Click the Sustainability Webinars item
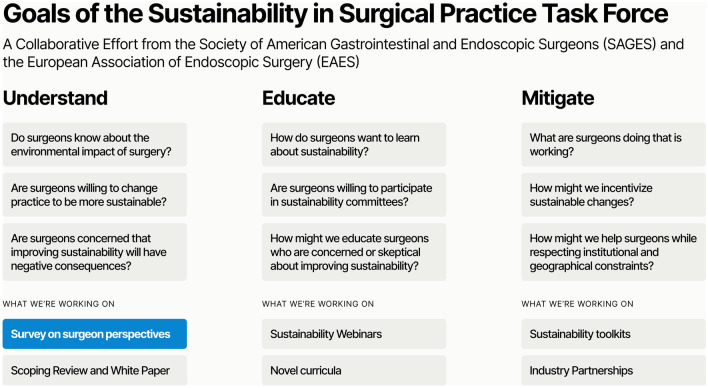 [354, 334]
